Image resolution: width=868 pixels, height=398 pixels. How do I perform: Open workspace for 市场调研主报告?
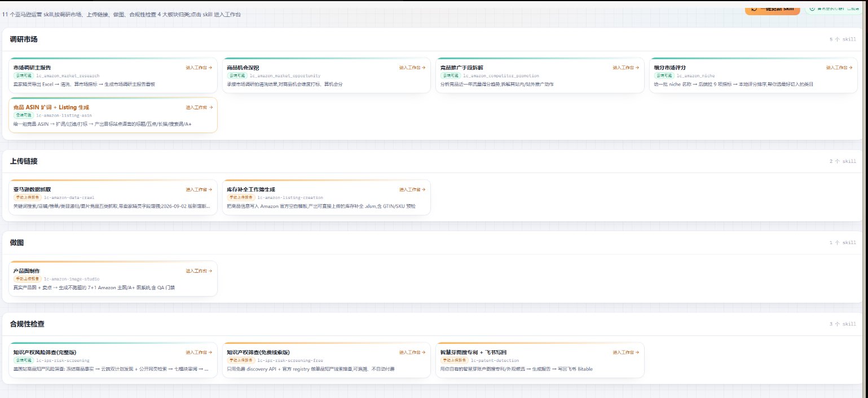199,68
